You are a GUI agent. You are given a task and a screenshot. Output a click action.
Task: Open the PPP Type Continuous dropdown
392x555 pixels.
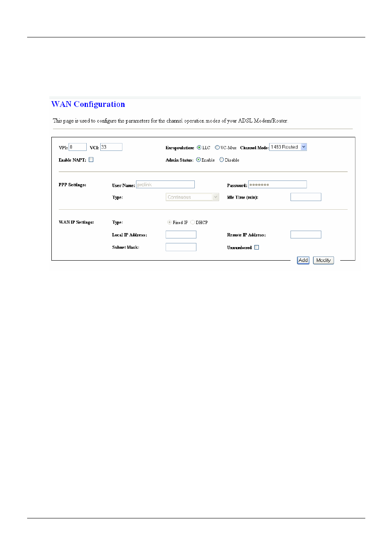(192, 197)
